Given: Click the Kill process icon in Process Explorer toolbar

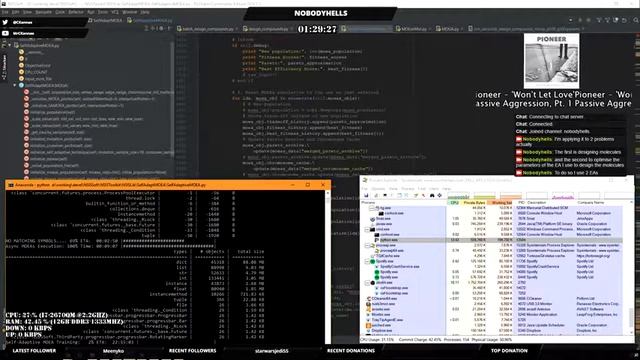Looking at the screenshot, I should point(424,196).
